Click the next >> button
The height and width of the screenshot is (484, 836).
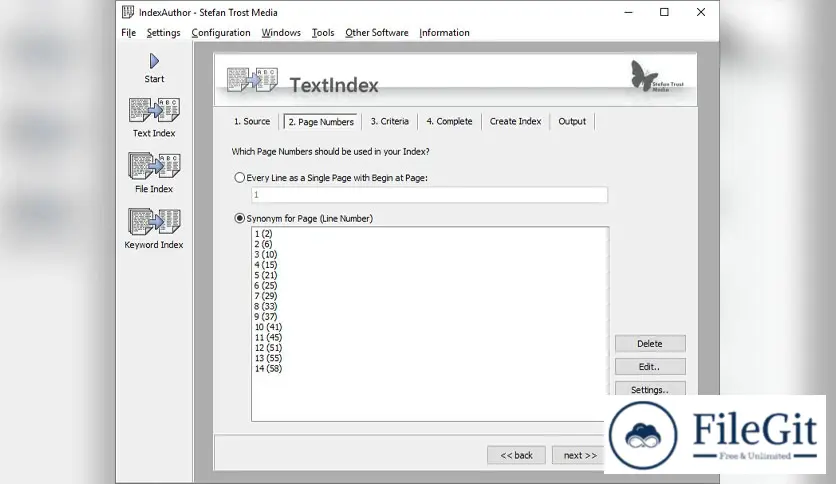[x=579, y=455]
